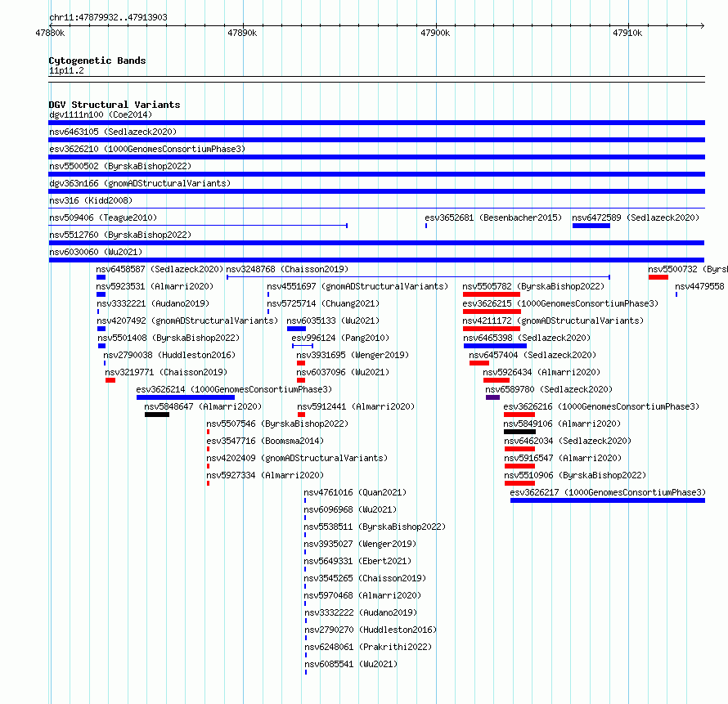The height and width of the screenshot is (704, 728).
Task: Click the blue bar under nsv6465398
Action: (495, 346)
